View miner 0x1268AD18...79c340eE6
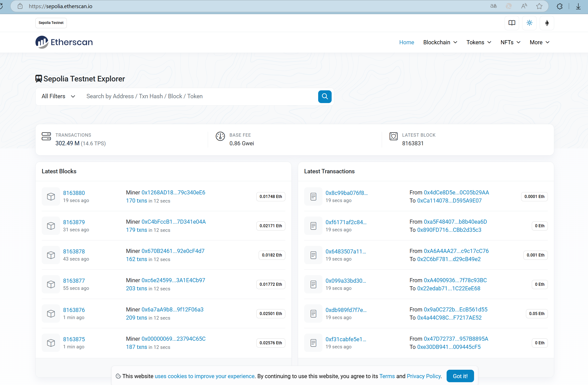Viewport: 588px width, 385px height. [x=173, y=192]
